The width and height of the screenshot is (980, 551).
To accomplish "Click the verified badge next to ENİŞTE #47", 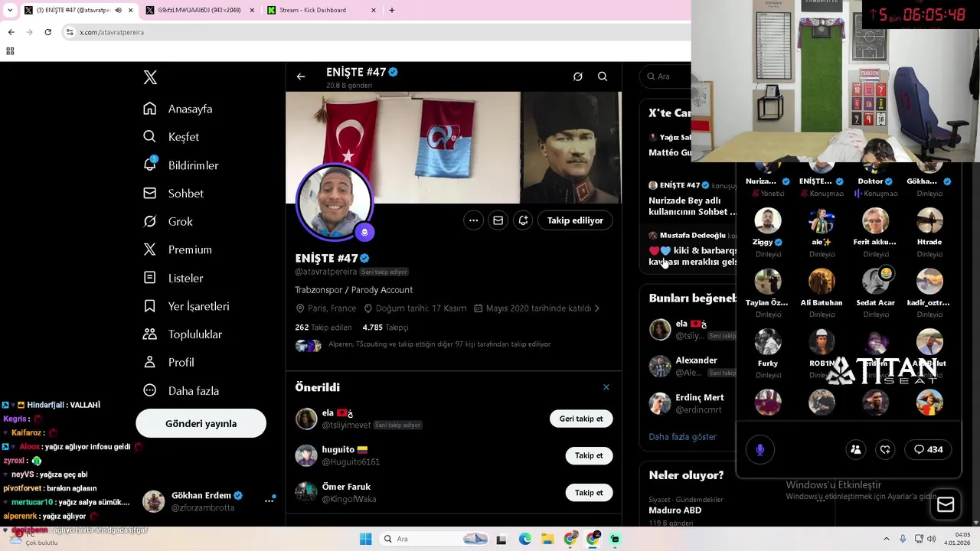I will [x=364, y=259].
